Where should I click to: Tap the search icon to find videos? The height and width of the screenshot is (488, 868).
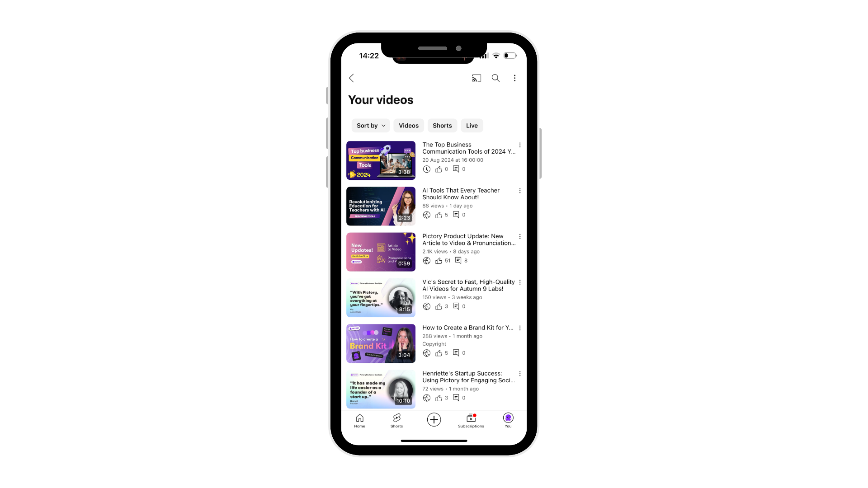[496, 78]
